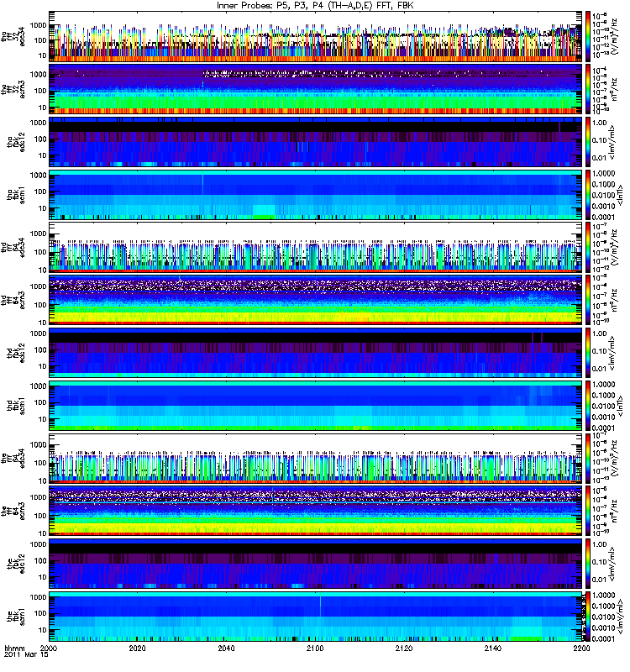Click the 2100 time axis tick label

(x=315, y=648)
